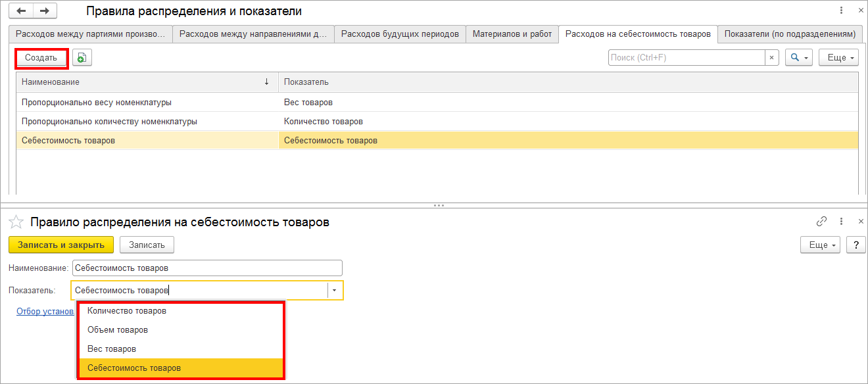
Task: Open Расходов будущих периодов tab
Action: click(x=400, y=34)
